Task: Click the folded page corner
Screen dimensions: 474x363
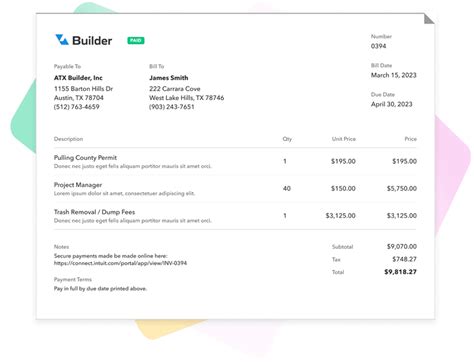Action: tap(429, 18)
